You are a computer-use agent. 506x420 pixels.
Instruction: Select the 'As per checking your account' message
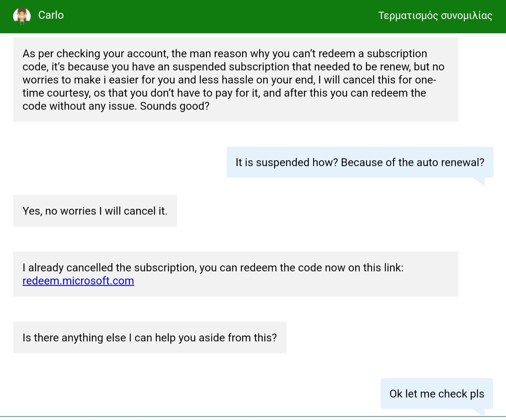coord(235,79)
